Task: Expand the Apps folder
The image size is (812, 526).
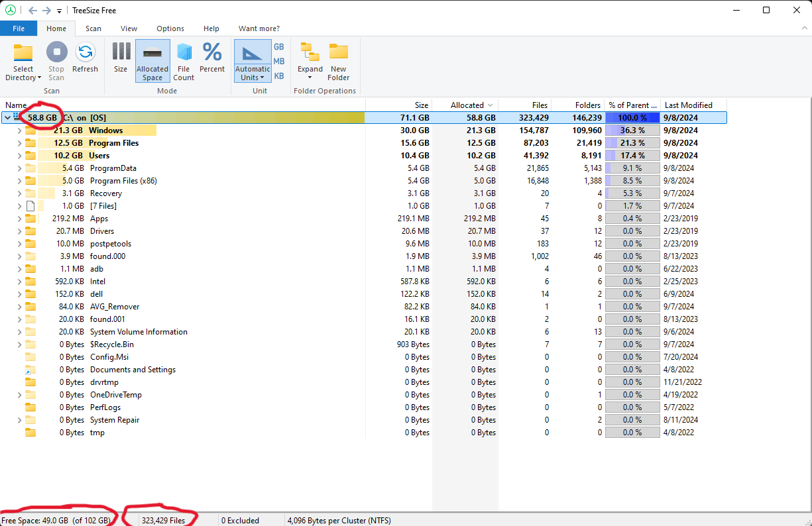Action: 19,219
